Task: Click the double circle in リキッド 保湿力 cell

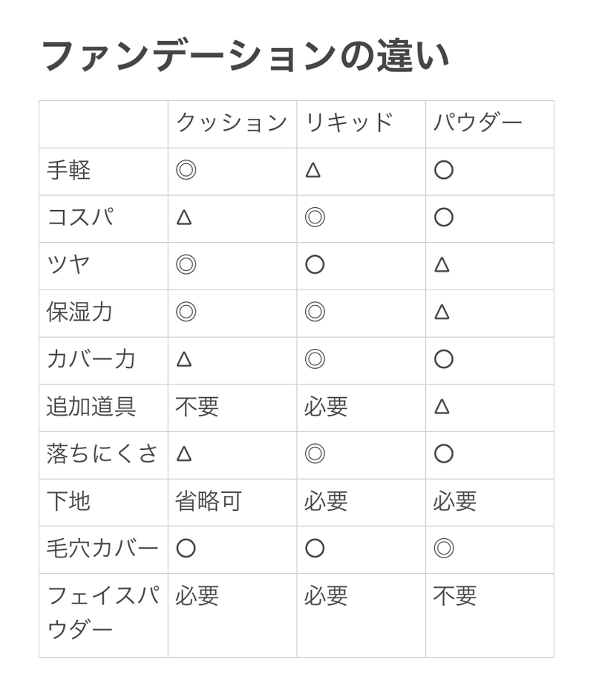Action: 315,312
